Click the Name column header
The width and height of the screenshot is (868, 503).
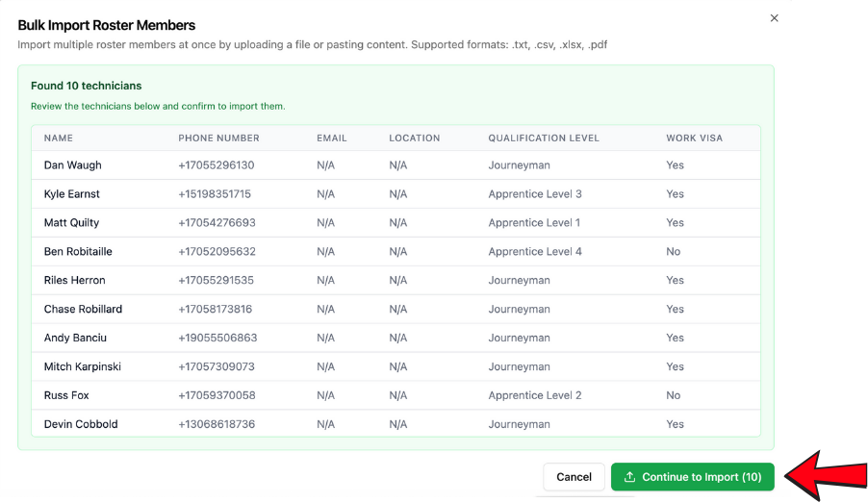pyautogui.click(x=59, y=138)
